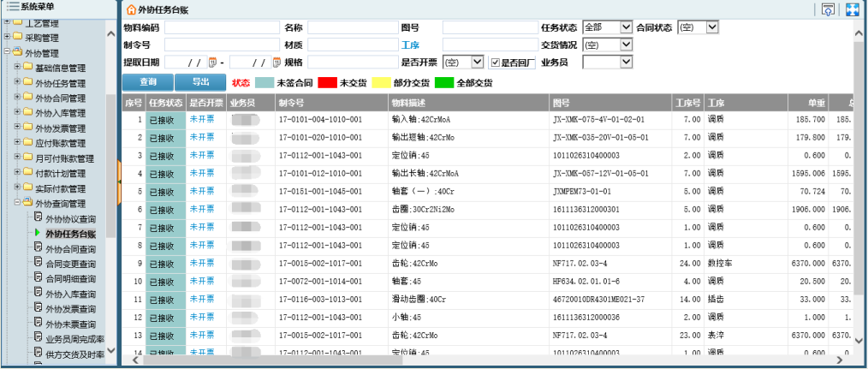
Task: Open 外协入库查询 in sidebar menu
Action: 70,294
